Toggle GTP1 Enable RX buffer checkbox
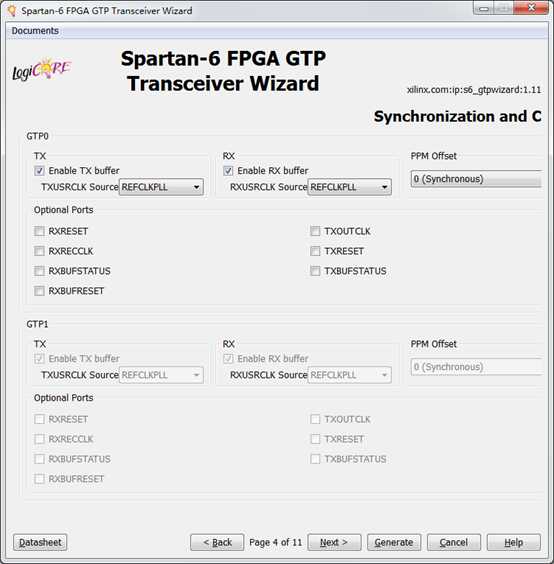The height and width of the screenshot is (564, 554). tap(228, 359)
